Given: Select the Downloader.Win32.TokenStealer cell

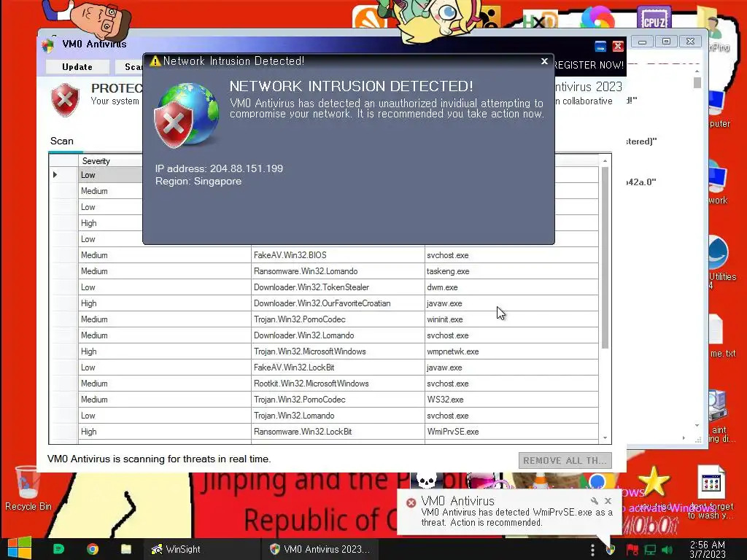Looking at the screenshot, I should click(x=338, y=287).
